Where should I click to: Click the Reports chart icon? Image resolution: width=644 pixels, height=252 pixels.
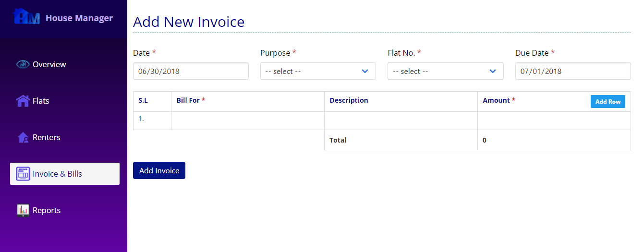pyautogui.click(x=23, y=210)
